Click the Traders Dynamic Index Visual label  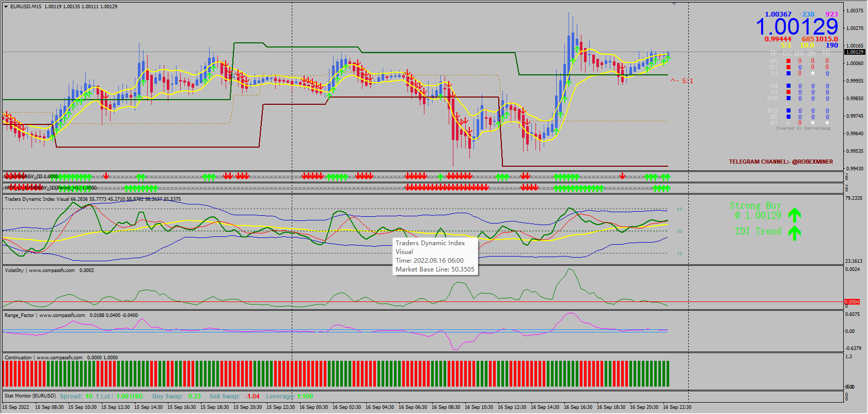tap(37, 199)
